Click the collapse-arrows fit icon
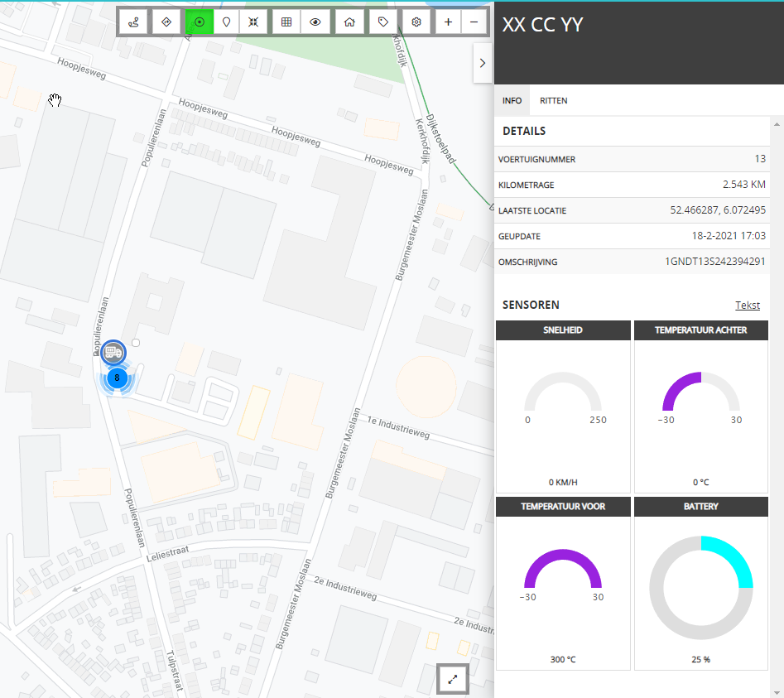784x698 pixels. [x=253, y=22]
